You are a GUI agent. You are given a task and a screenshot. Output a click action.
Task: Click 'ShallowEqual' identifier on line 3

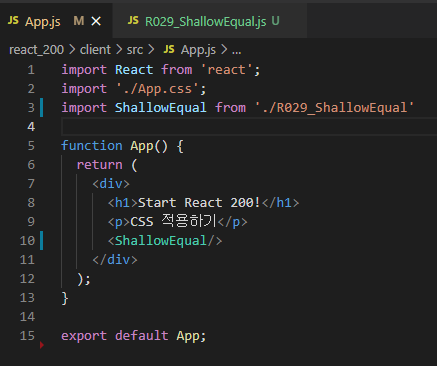click(x=161, y=108)
